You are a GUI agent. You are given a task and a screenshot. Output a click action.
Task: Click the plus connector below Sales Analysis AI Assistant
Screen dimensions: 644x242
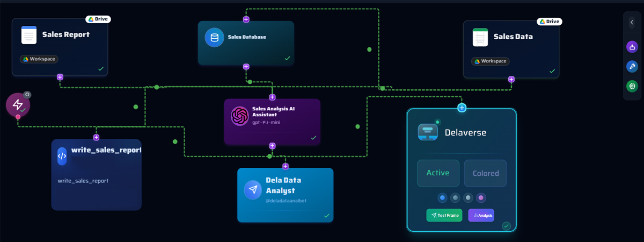(x=272, y=146)
